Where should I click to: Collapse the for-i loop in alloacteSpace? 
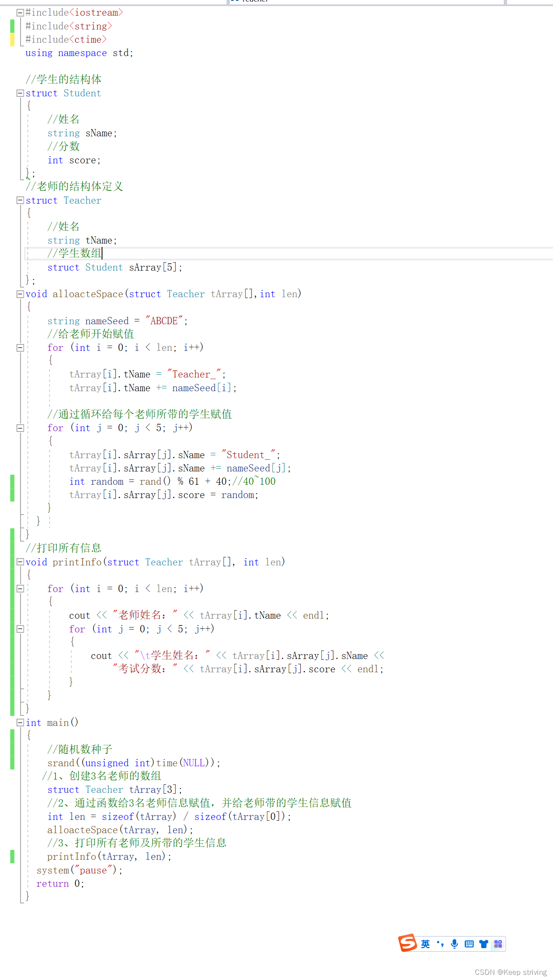(20, 348)
